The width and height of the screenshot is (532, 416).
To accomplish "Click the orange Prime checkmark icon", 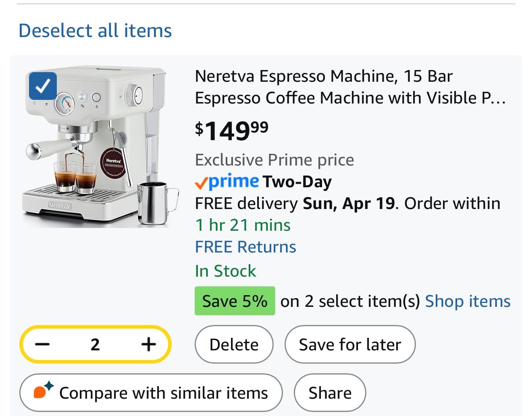I will click(201, 183).
